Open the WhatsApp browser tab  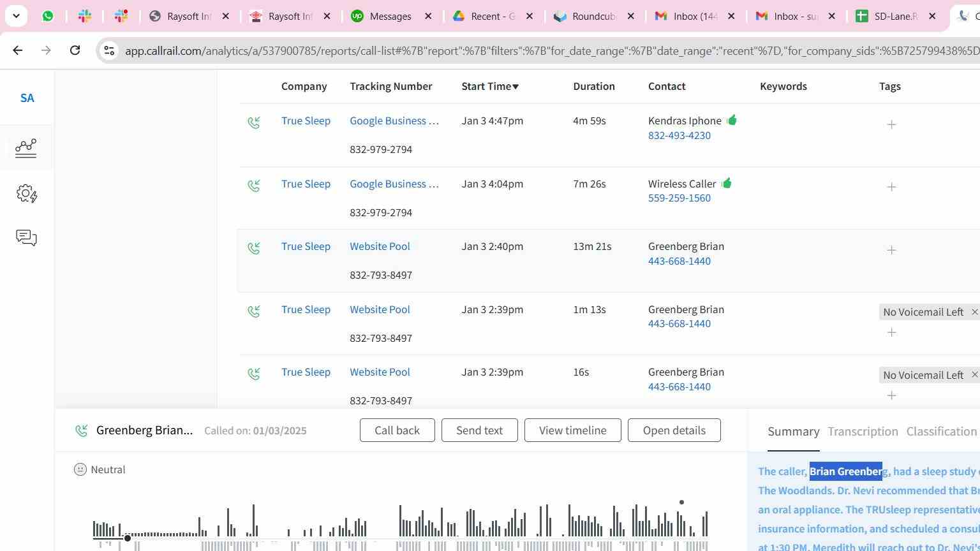click(x=48, y=16)
